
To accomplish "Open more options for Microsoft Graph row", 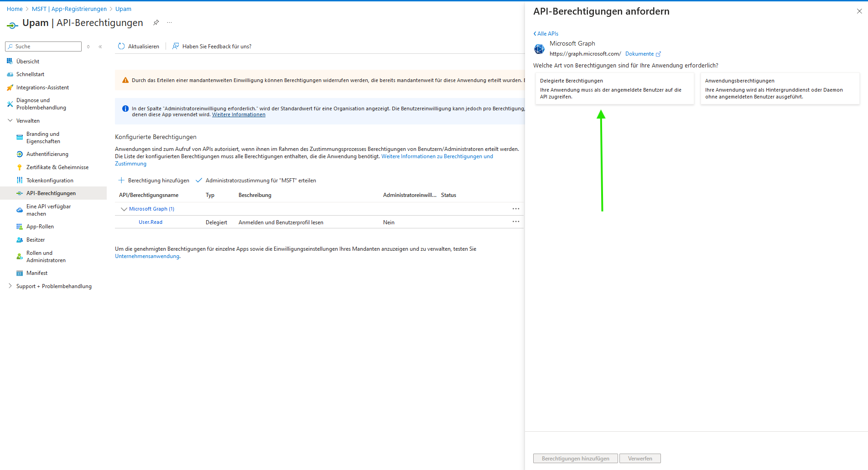I will coord(516,209).
